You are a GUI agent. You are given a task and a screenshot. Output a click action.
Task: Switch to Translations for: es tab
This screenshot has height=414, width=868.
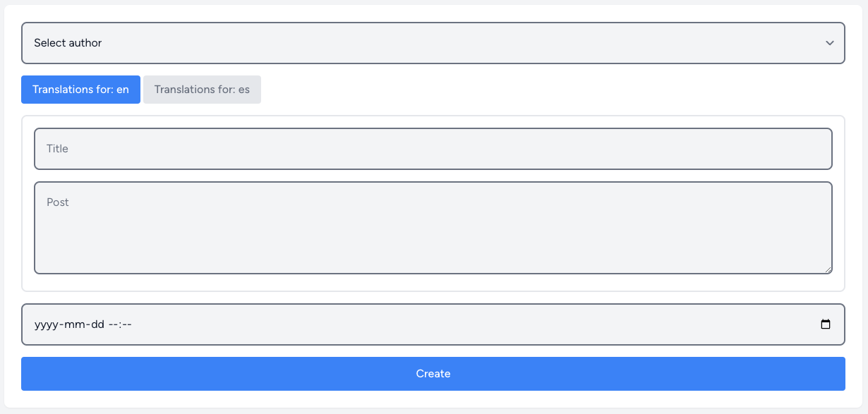click(202, 90)
